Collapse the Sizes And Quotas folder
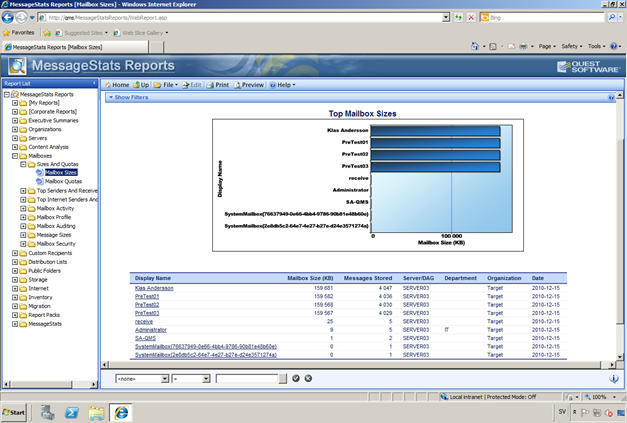627x423 pixels. click(x=23, y=164)
